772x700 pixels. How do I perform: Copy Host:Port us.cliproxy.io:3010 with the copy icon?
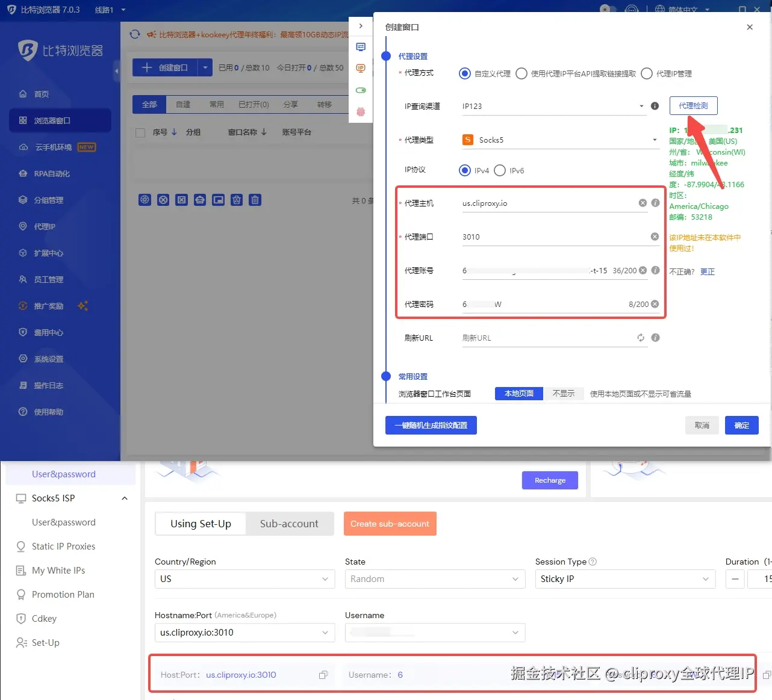323,675
